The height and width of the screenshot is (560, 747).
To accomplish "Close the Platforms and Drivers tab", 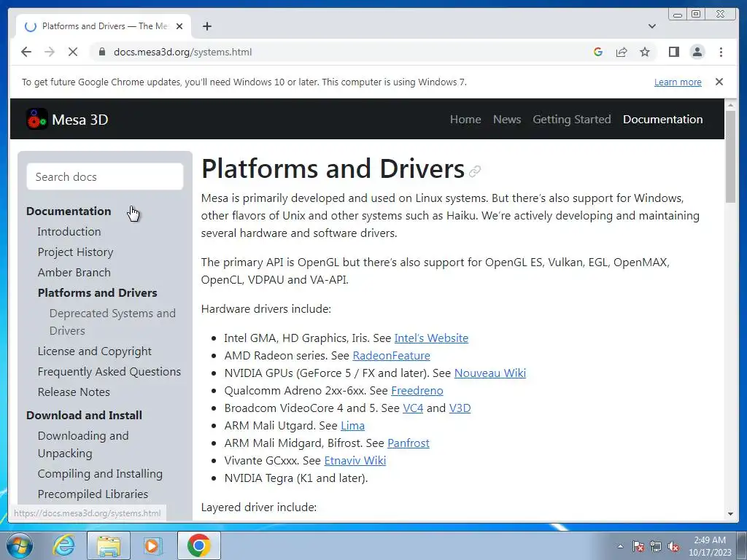I will tap(179, 26).
